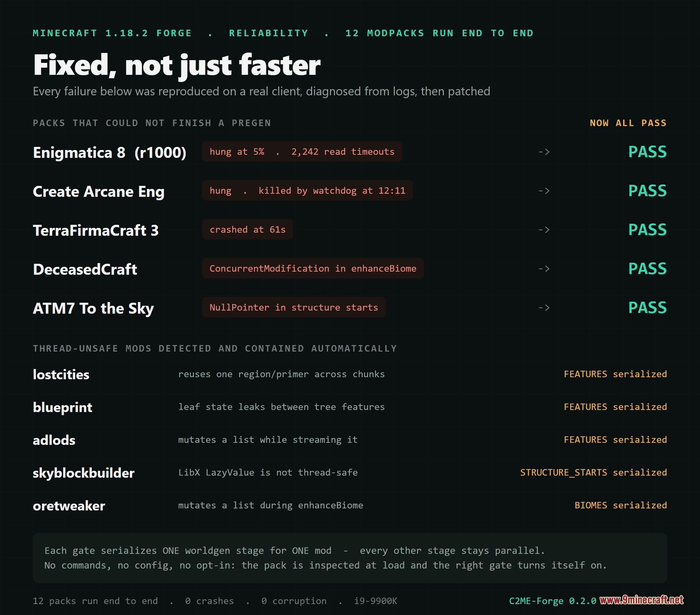Screen dimensions: 700x615
Task: Click PASS in the DeceasedCraft row
Action: (x=648, y=269)
